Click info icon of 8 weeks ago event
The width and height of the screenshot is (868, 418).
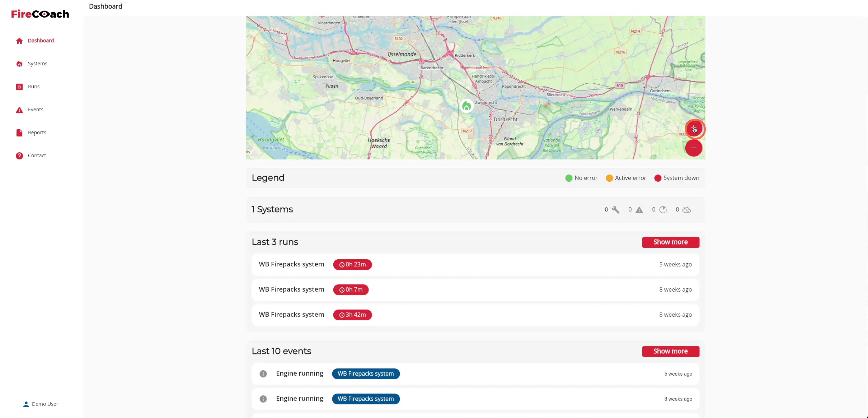(x=263, y=399)
